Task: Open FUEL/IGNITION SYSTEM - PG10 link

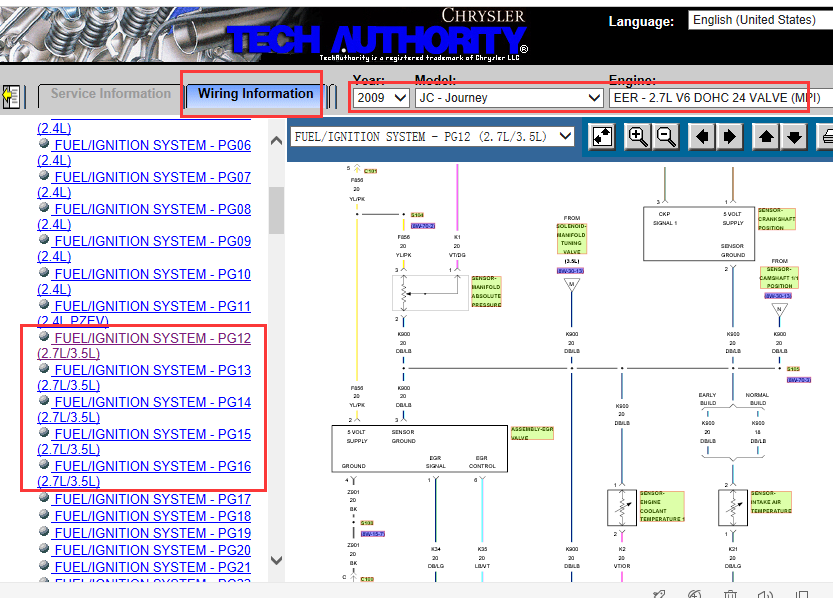Action: [x=144, y=281]
